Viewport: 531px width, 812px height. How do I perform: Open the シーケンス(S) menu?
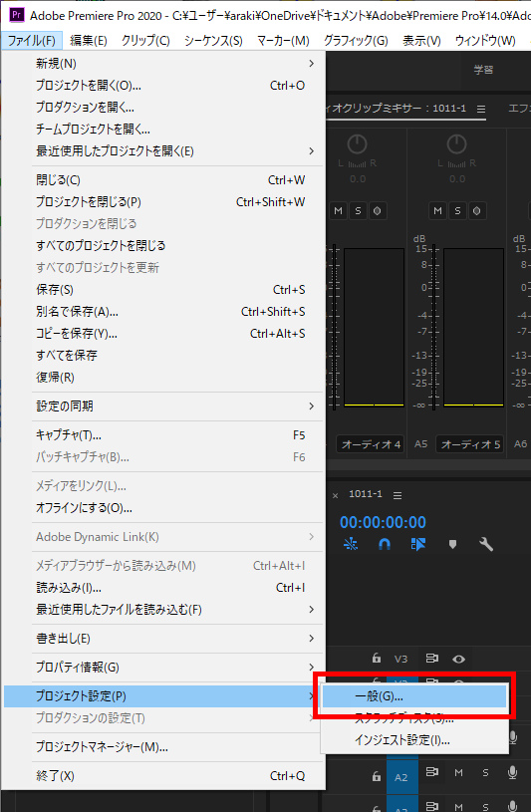click(x=213, y=41)
